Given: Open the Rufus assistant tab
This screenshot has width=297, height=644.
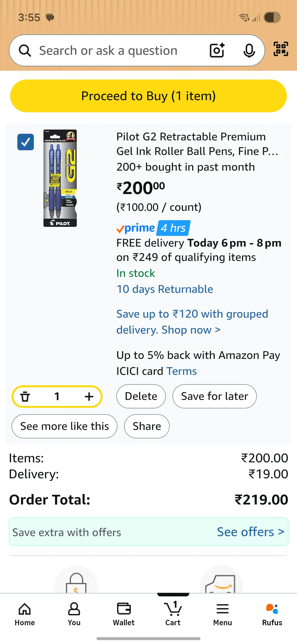Looking at the screenshot, I should pyautogui.click(x=272, y=614).
